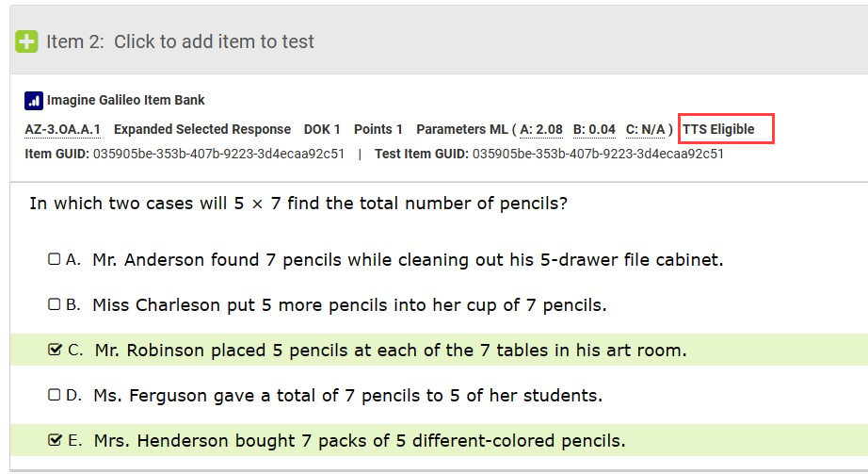Select the Mrs. Henderson answer text

[x=360, y=441]
